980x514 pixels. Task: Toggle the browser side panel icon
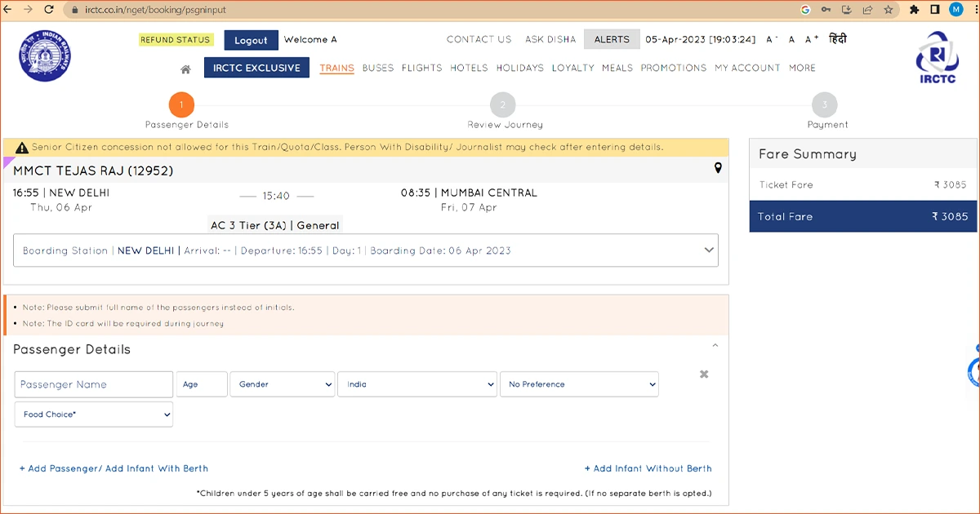tap(934, 10)
